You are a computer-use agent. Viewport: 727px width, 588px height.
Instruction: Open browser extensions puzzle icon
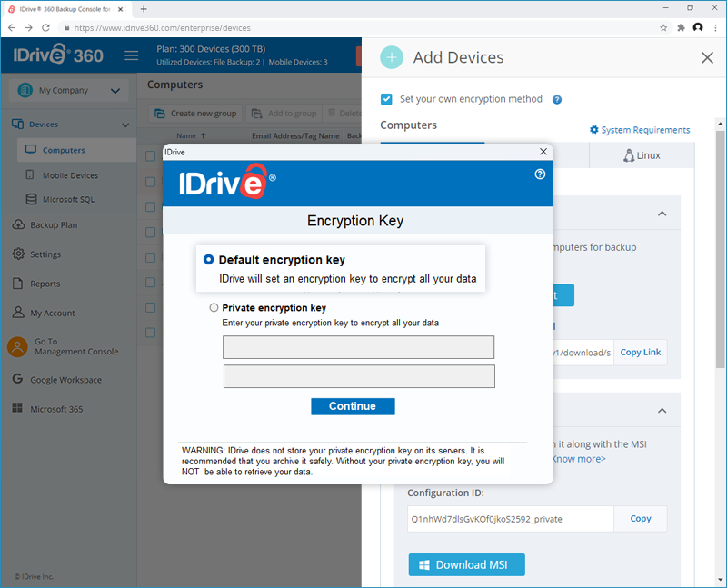681,28
